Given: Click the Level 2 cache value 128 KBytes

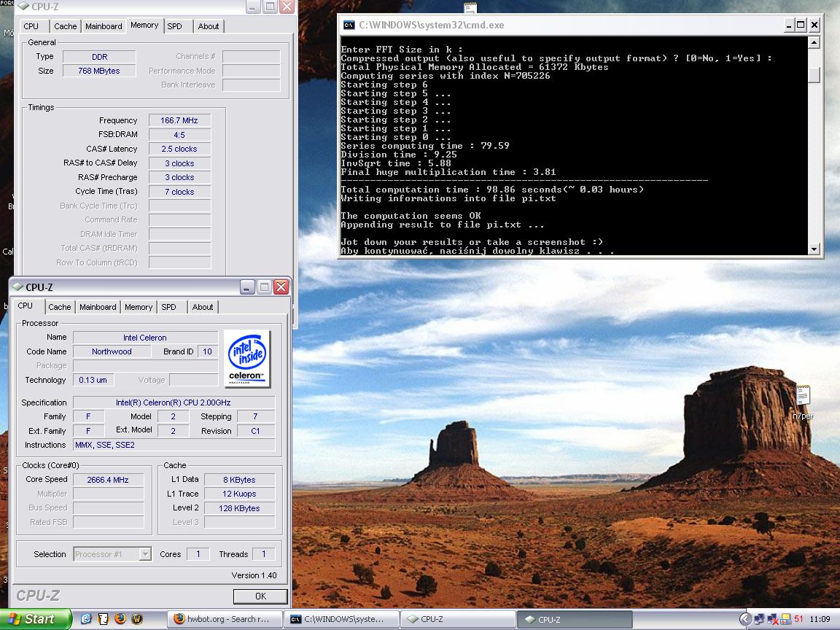Looking at the screenshot, I should pyautogui.click(x=239, y=508).
